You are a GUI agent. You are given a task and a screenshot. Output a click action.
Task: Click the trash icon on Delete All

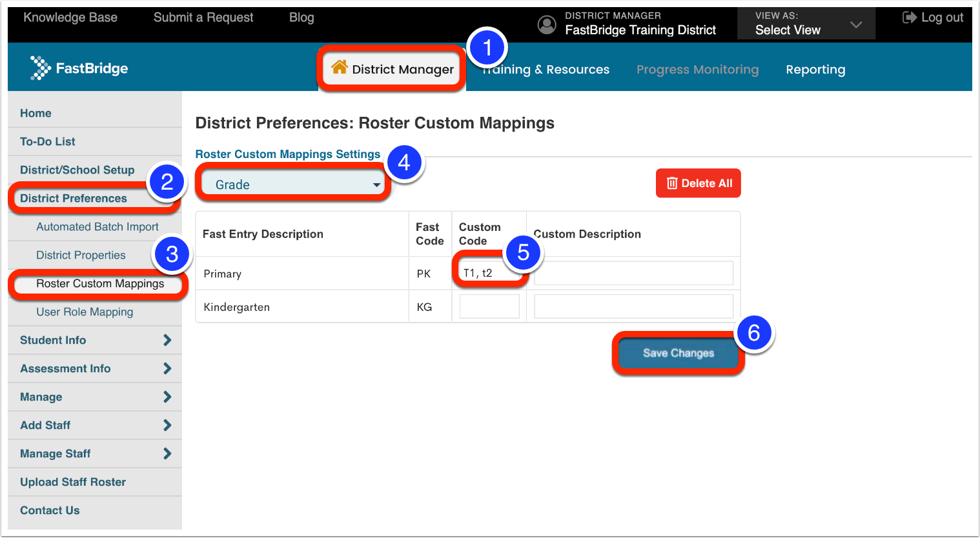(x=672, y=183)
